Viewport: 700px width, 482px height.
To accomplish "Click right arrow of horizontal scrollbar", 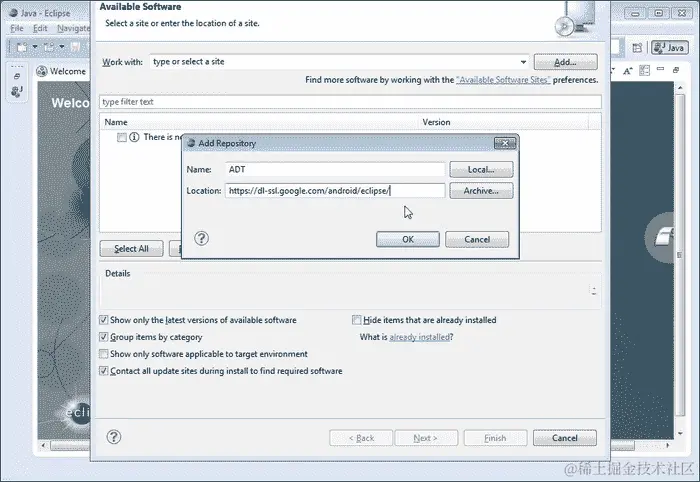I will [668, 445].
